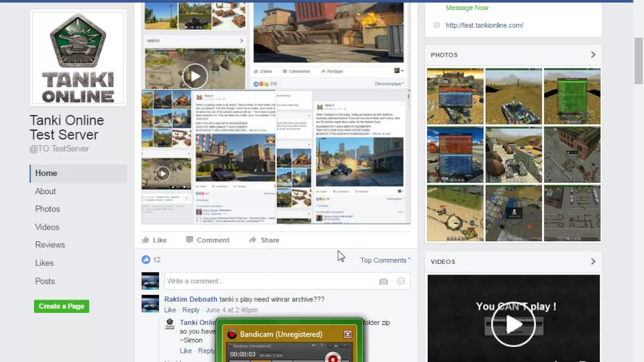644x362 pixels.
Task: Open the Tanki Online page profile picture
Action: (78, 58)
